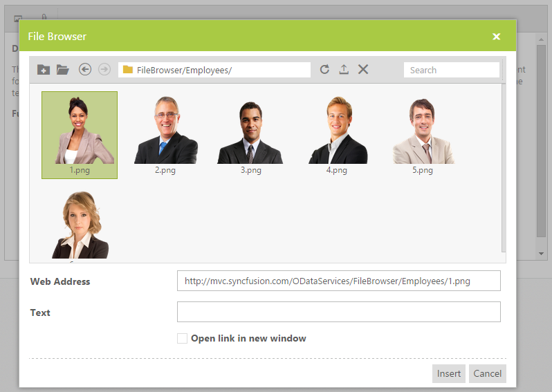Screen dimensions: 552x392
Task: Click the Cancel button
Action: (487, 373)
